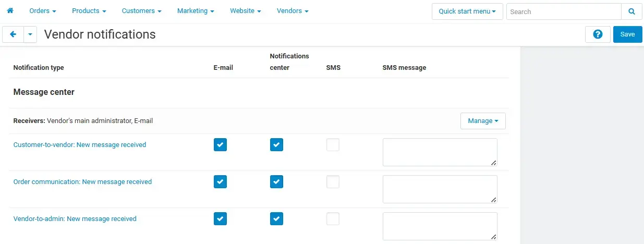Uncheck Notifications center for Vendor-to-admin message
The height and width of the screenshot is (244, 644).
[x=276, y=219]
